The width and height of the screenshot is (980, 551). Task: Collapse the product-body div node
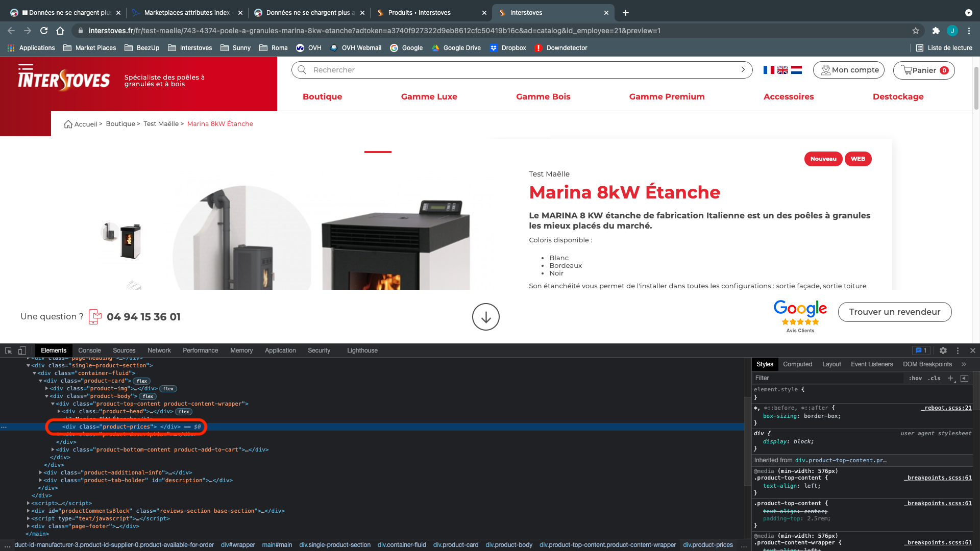pyautogui.click(x=46, y=396)
